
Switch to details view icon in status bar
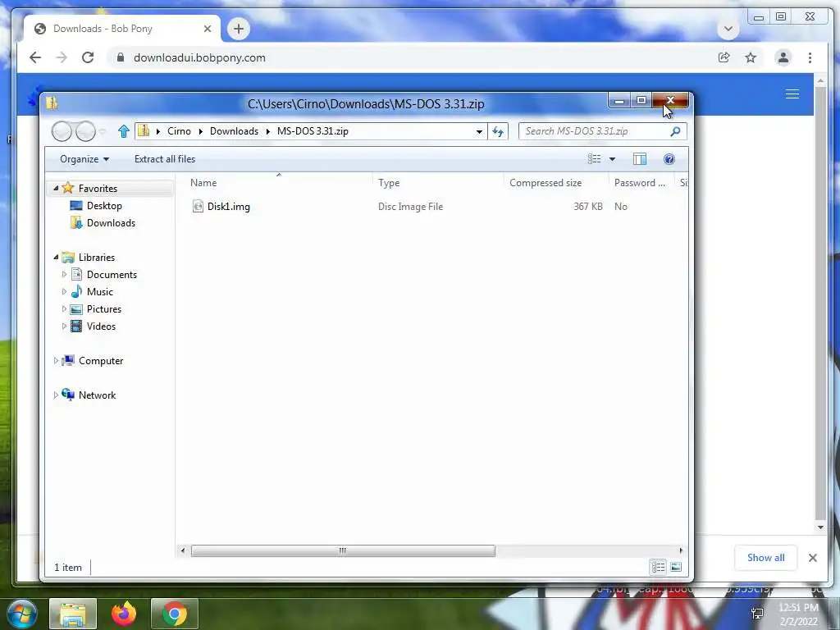click(659, 567)
